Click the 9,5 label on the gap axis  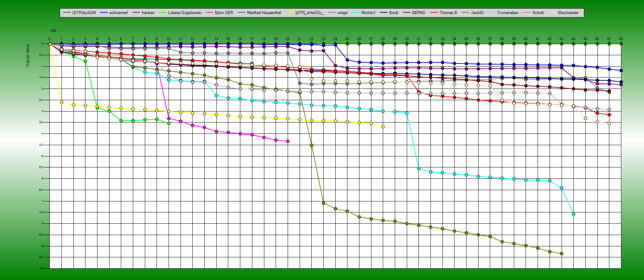42,257
